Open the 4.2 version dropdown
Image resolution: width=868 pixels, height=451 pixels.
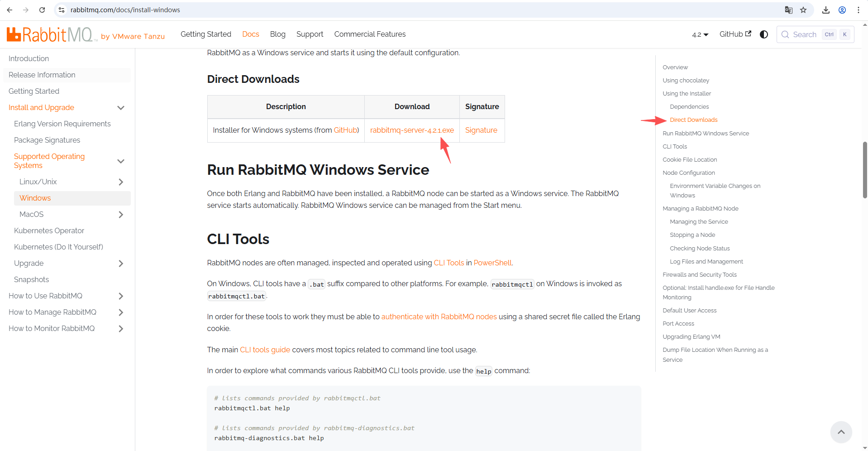point(700,34)
